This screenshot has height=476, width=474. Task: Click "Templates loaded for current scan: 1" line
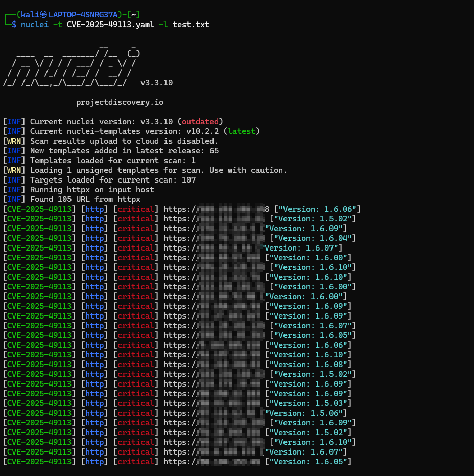click(x=113, y=161)
